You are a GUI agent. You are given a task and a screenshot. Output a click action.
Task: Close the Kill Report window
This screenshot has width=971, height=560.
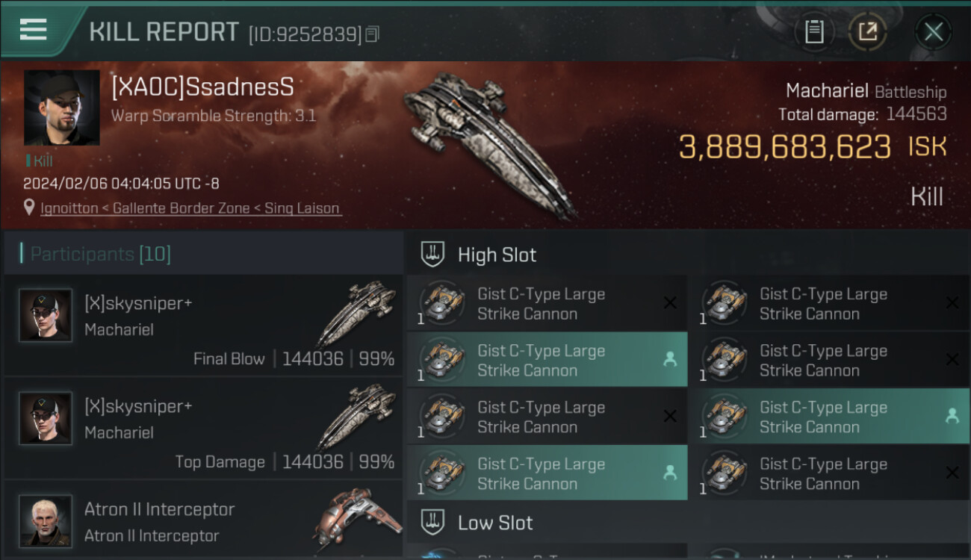[933, 32]
